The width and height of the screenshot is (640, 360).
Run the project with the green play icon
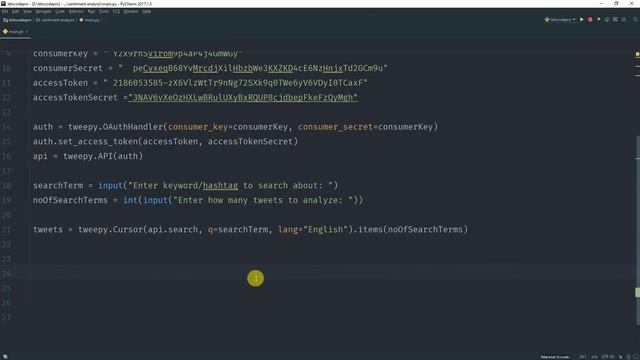coord(582,20)
